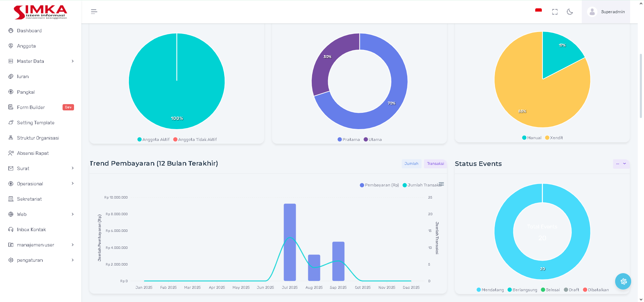Go to the Absensi Rapat page
644x302 pixels.
33,153
